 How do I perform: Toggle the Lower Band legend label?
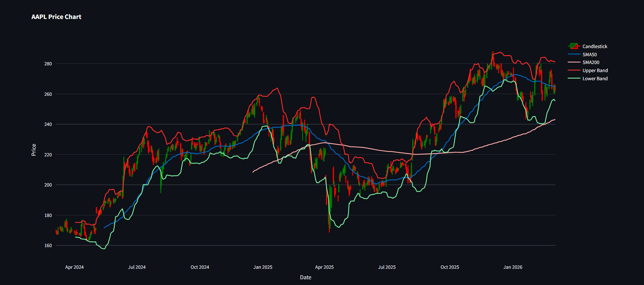pos(595,79)
